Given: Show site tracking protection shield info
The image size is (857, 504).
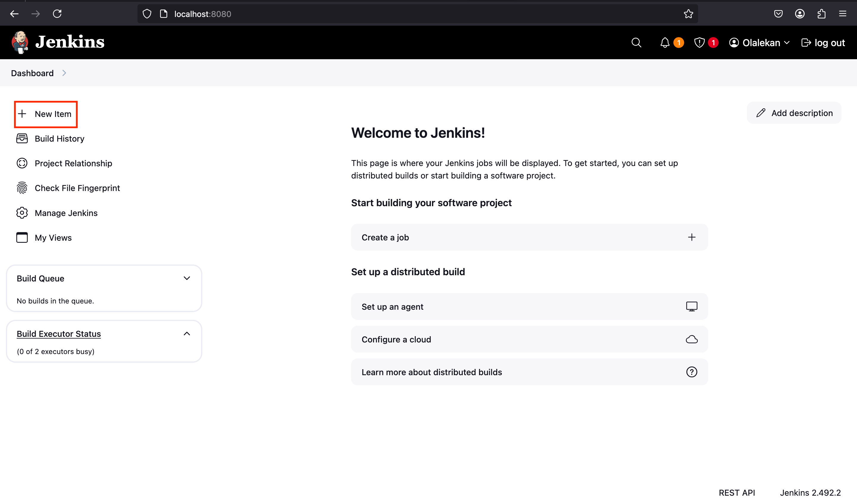Looking at the screenshot, I should [x=147, y=14].
